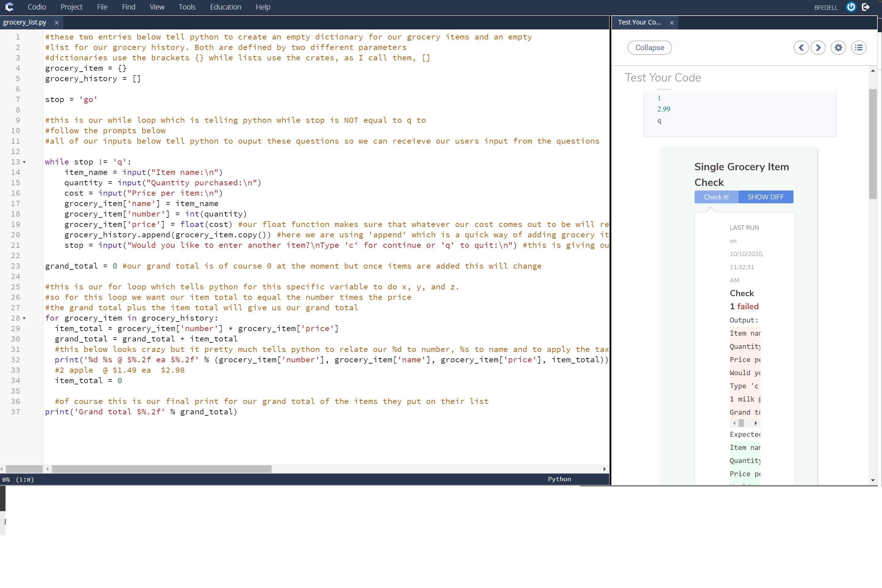Click the left arrow on the diff scrollbar
Screen dimensions: 882x588
pyautogui.click(x=734, y=423)
